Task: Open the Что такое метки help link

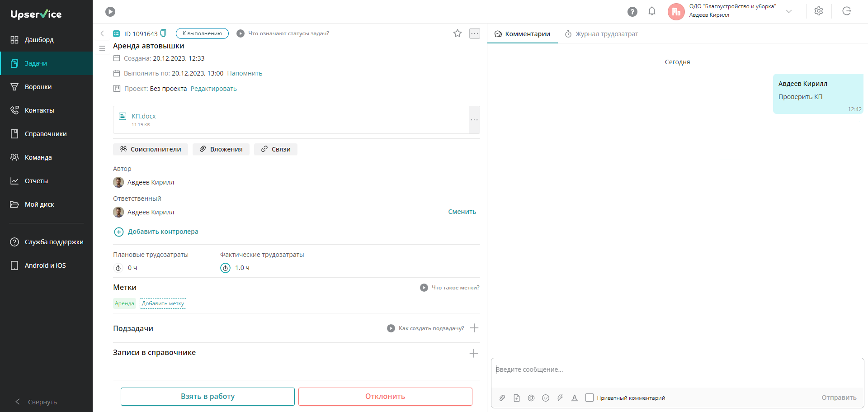Action: (x=450, y=288)
